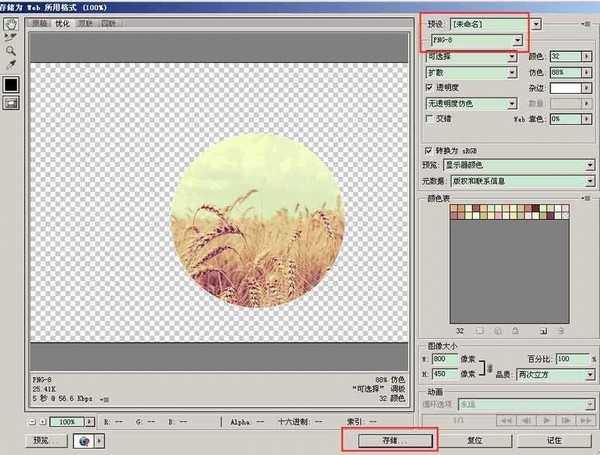Screen dimensions: 600x455
Task: Switch to the 优化 optimized tab
Action: tap(62, 23)
